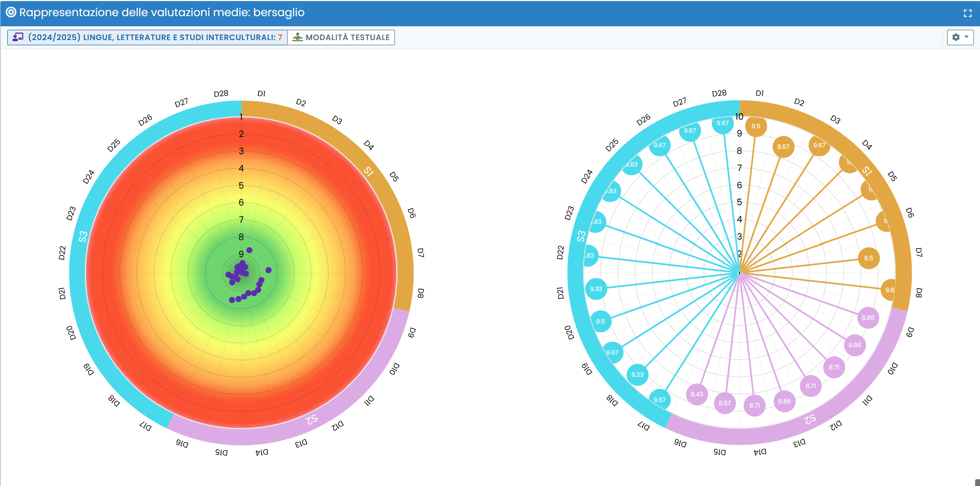This screenshot has width=980, height=486.
Task: Click the purple S2 arc on the right chart
Action: 810,419
